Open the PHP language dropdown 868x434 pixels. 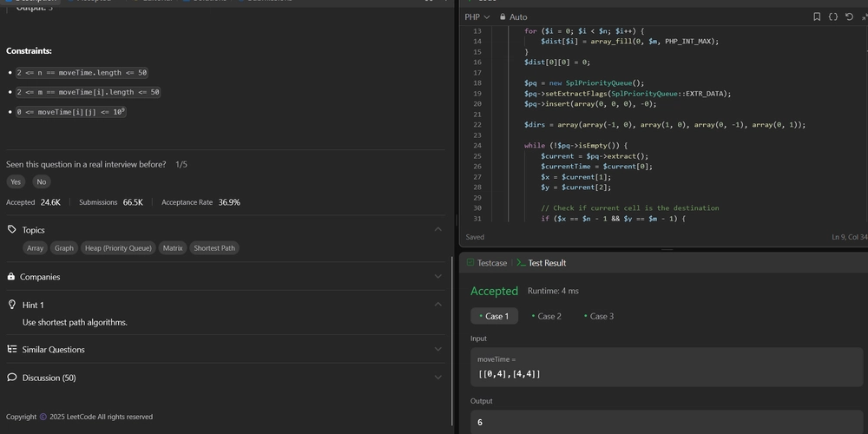pos(477,17)
